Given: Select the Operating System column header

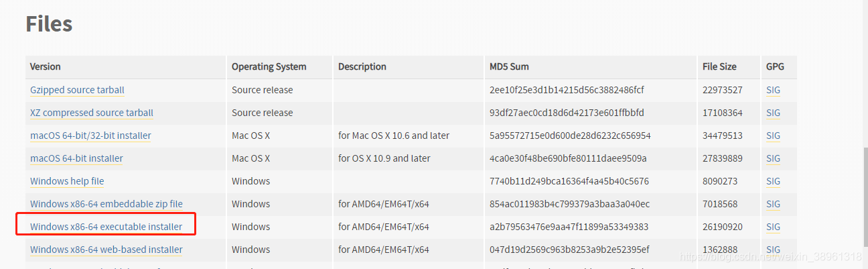Looking at the screenshot, I should coord(269,67).
